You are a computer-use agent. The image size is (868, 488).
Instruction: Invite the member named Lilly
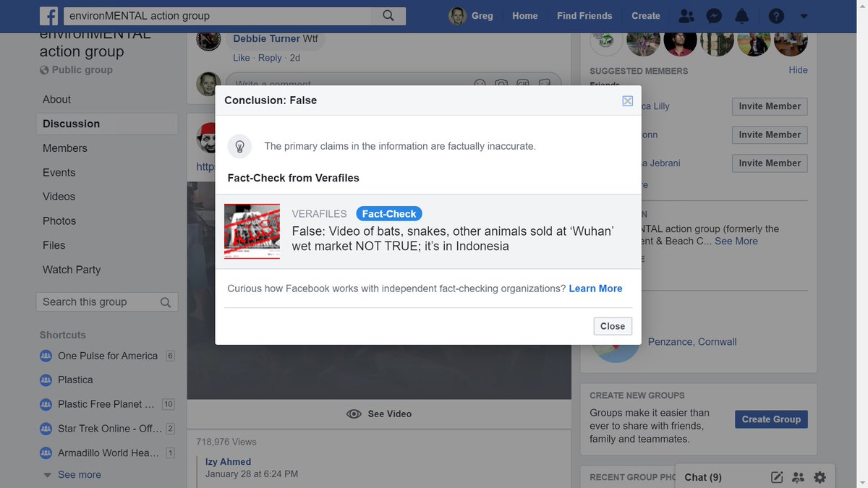click(770, 106)
